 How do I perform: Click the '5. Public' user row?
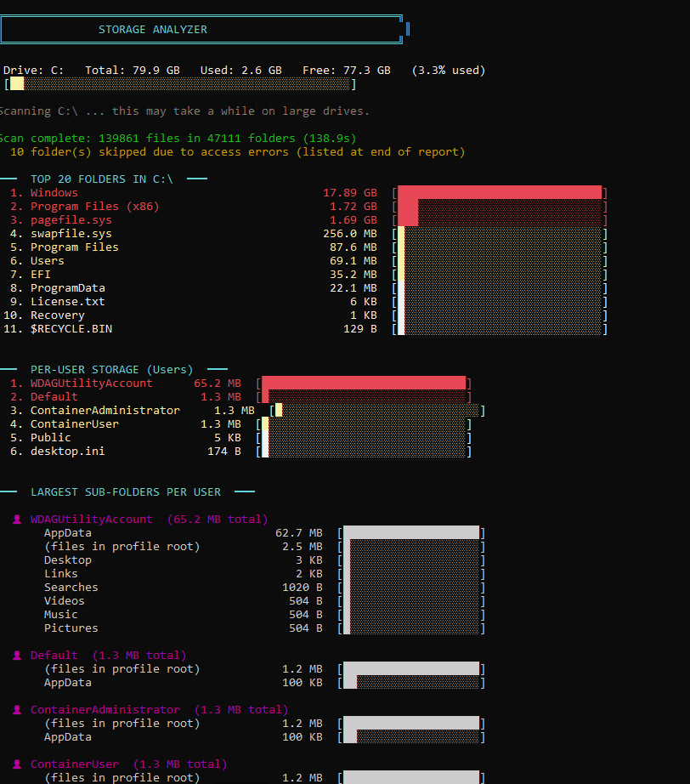pos(240,438)
